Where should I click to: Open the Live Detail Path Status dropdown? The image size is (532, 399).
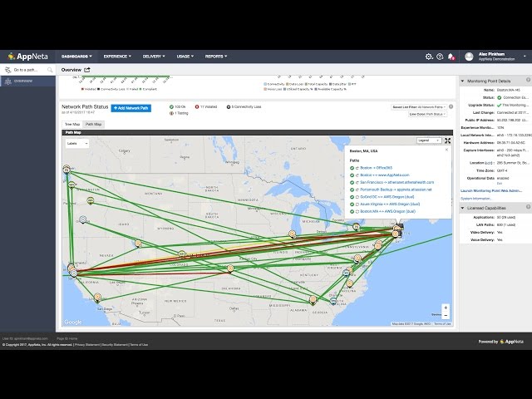pyautogui.click(x=427, y=115)
